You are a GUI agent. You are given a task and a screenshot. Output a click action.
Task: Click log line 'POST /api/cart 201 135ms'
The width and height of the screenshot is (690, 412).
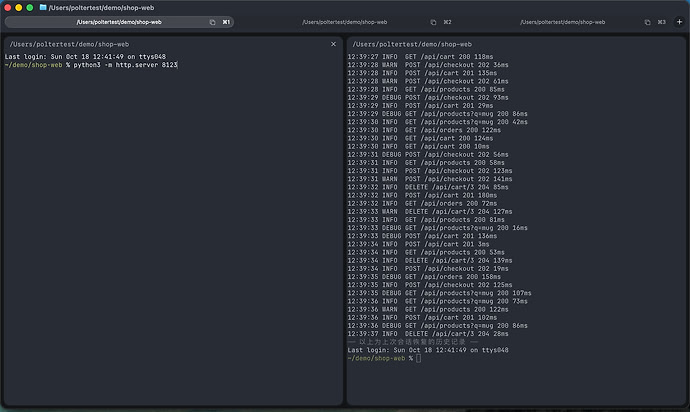click(422, 73)
